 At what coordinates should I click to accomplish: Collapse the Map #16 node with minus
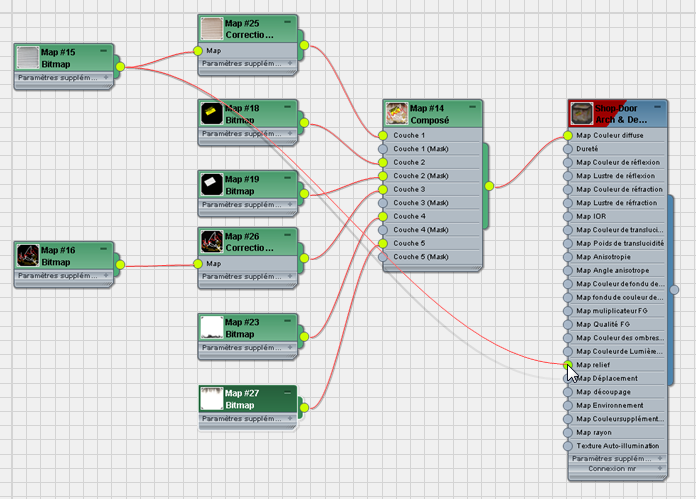pos(103,249)
